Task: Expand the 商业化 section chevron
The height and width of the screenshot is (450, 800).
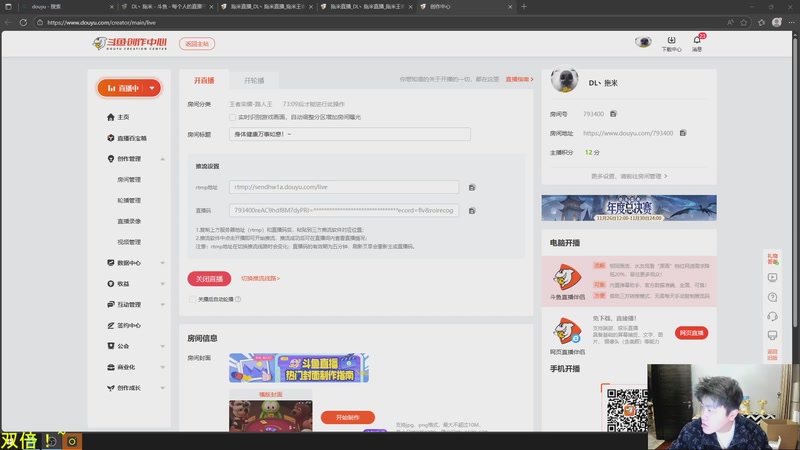Action: click(162, 367)
